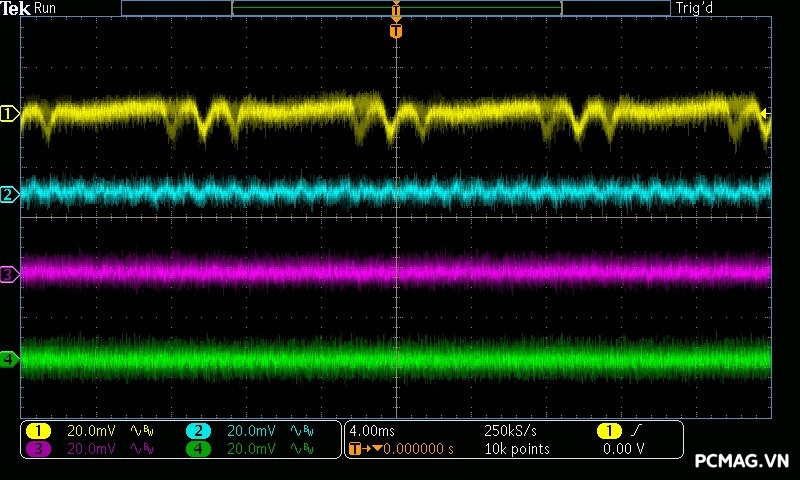Viewport: 800px width, 480px height.
Task: Click channel 4 ground marker on left edge
Action: pos(9,358)
